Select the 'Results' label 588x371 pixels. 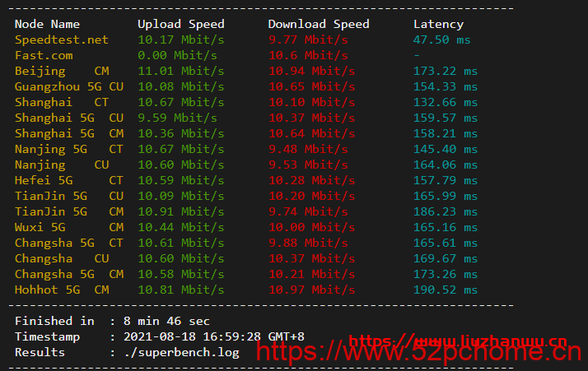point(40,353)
